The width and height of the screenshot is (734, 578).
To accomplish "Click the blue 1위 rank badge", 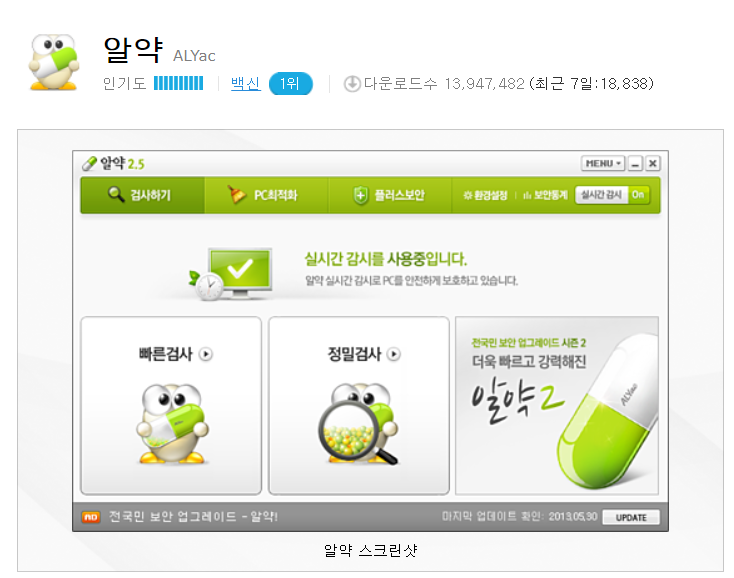I will tap(290, 84).
